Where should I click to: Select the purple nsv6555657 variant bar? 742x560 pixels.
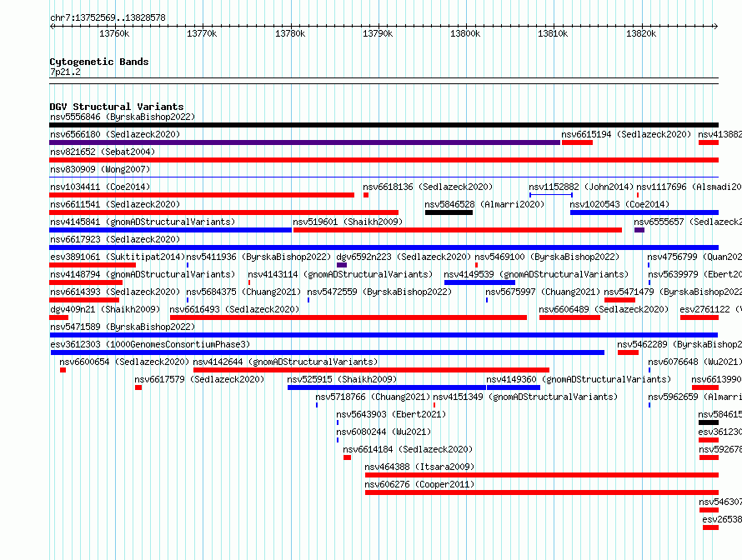point(639,230)
